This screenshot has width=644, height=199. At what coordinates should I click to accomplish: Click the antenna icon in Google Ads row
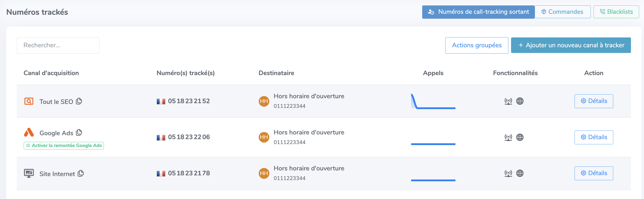[508, 137]
